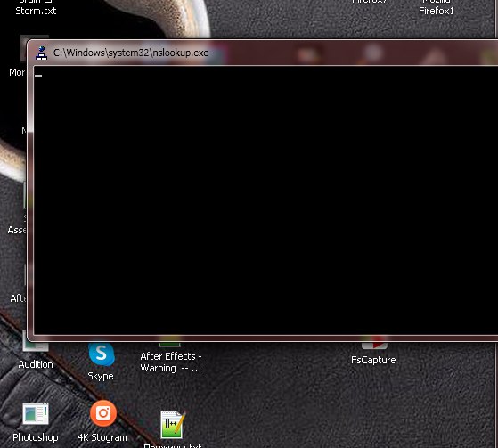This screenshot has height=448, width=498.
Task: Select the Firefox1 desktop shortcut label
Action: (437, 11)
